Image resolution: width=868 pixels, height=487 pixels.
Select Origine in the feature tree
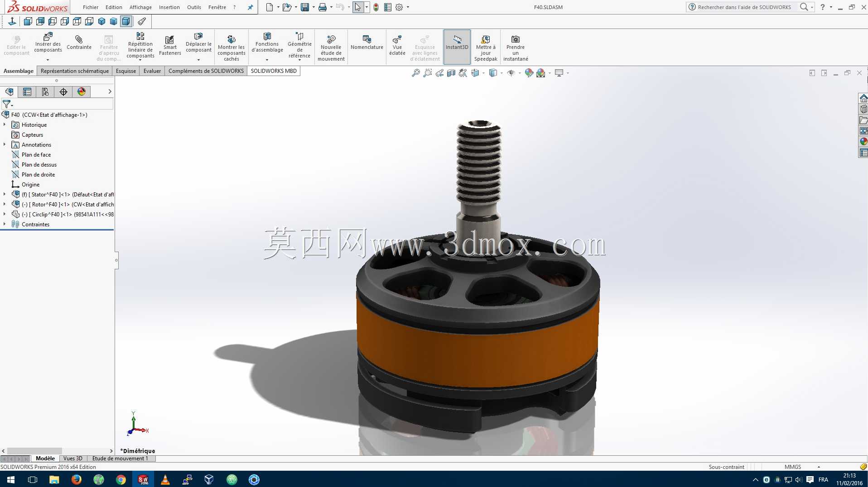[30, 185]
